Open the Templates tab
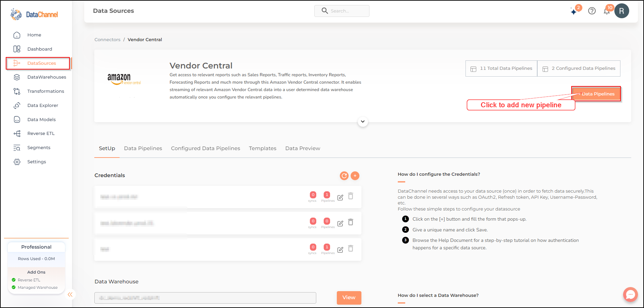Screen dimensions: 644x308 click(262, 148)
